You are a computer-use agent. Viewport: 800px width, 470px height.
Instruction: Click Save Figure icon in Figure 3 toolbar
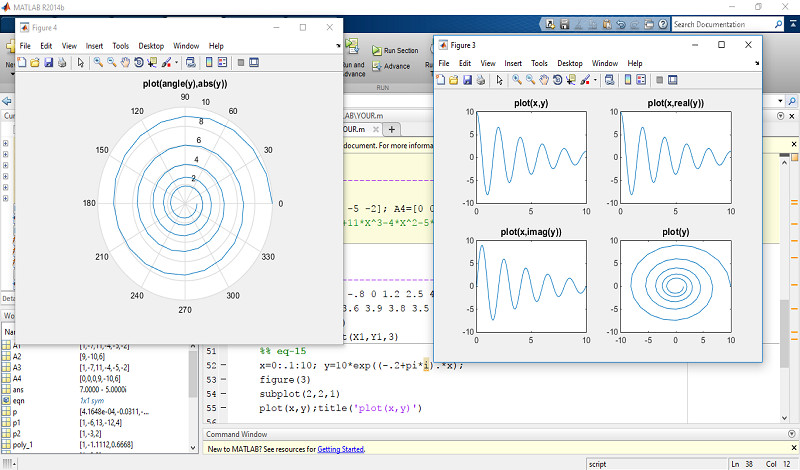click(x=467, y=80)
